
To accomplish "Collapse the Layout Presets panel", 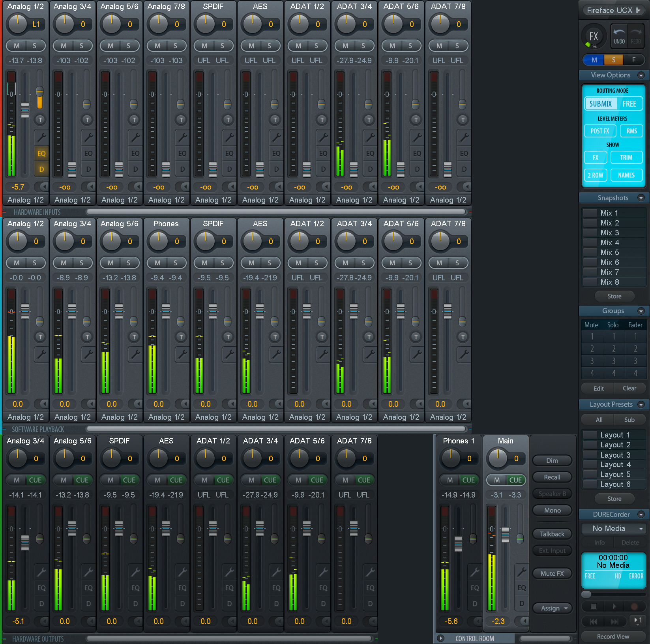I will click(x=641, y=404).
